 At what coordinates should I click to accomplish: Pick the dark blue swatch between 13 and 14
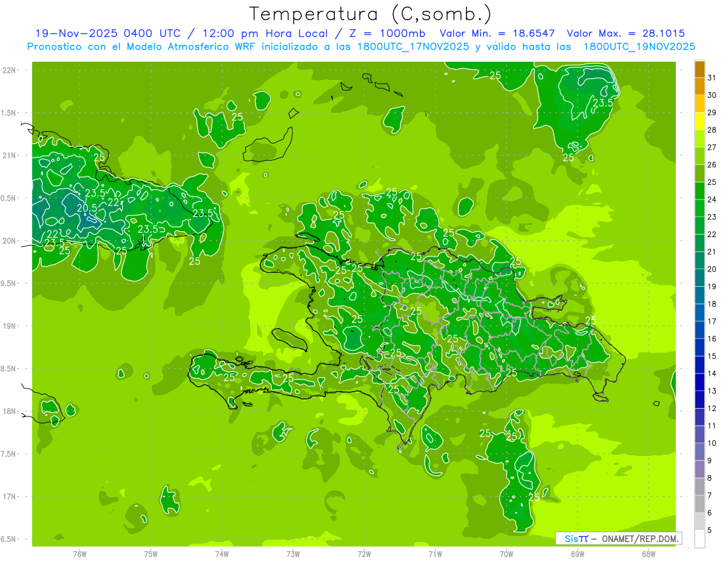pyautogui.click(x=699, y=382)
